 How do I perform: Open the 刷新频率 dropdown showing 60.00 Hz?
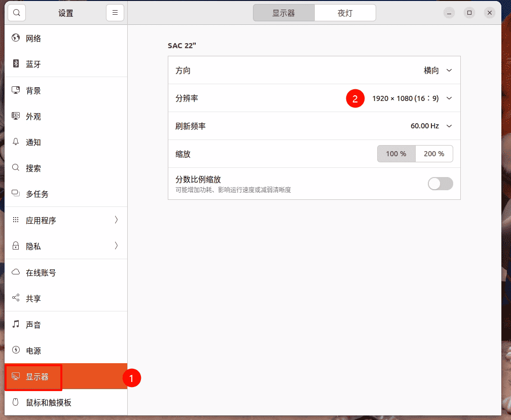[314, 126]
